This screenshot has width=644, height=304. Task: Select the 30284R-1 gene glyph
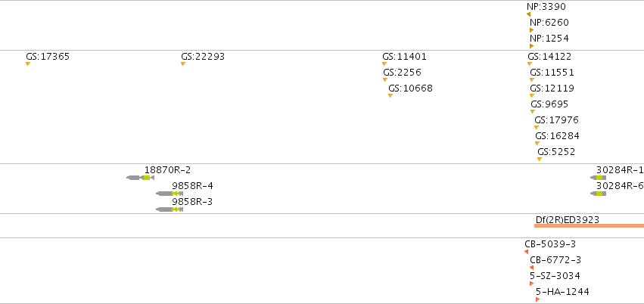pyautogui.click(x=599, y=178)
